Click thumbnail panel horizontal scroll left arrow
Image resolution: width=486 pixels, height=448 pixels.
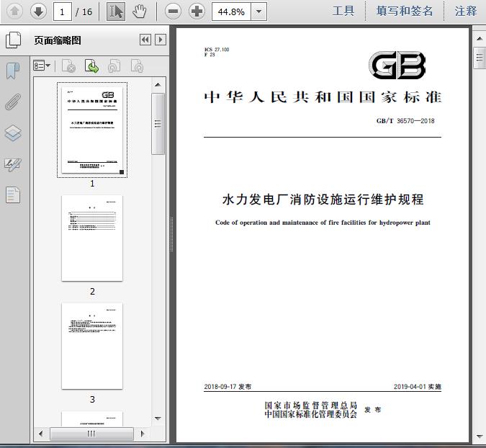coord(40,434)
